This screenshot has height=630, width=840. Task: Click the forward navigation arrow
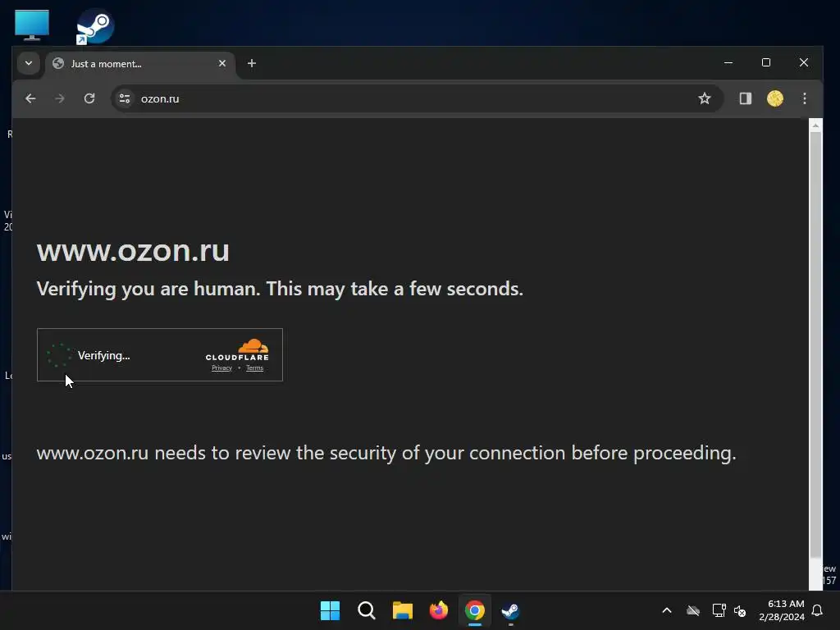click(59, 98)
